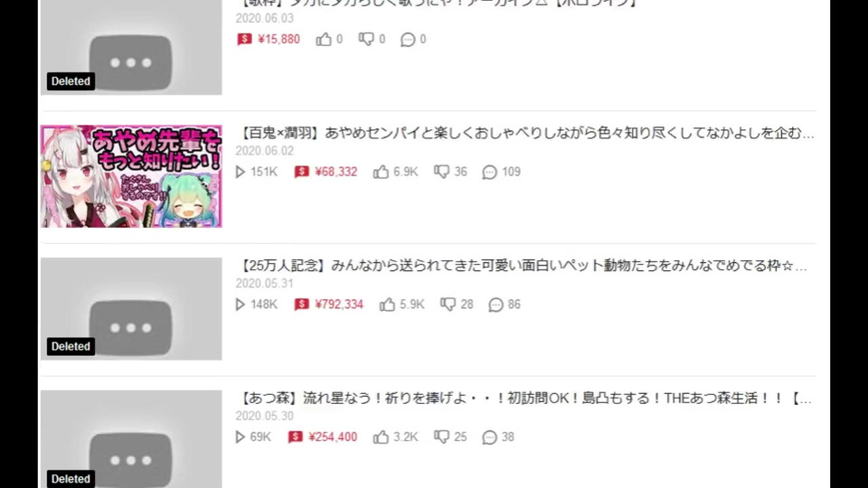Click the comment icon beside 109
868x488 pixels.
pyautogui.click(x=489, y=172)
